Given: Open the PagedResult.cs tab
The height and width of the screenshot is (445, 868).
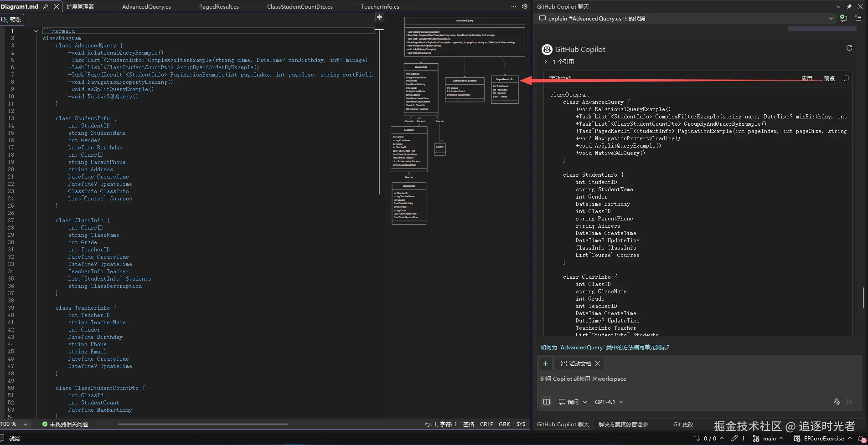Looking at the screenshot, I should (x=219, y=6).
